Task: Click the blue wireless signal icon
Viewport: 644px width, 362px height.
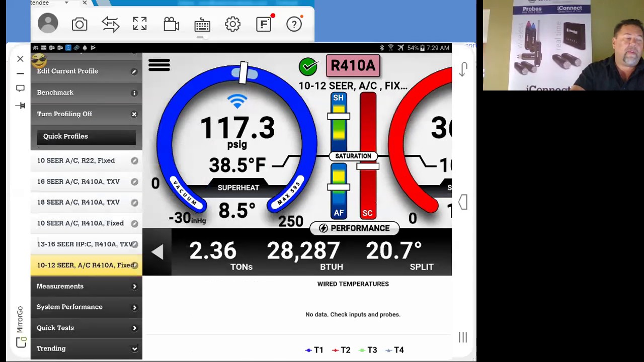Action: (x=237, y=101)
